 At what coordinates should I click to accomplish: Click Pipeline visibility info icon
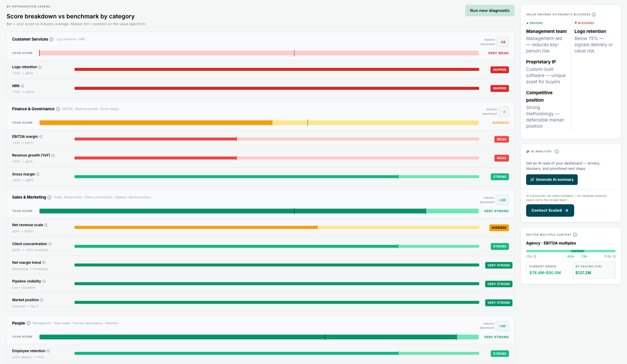(44, 281)
